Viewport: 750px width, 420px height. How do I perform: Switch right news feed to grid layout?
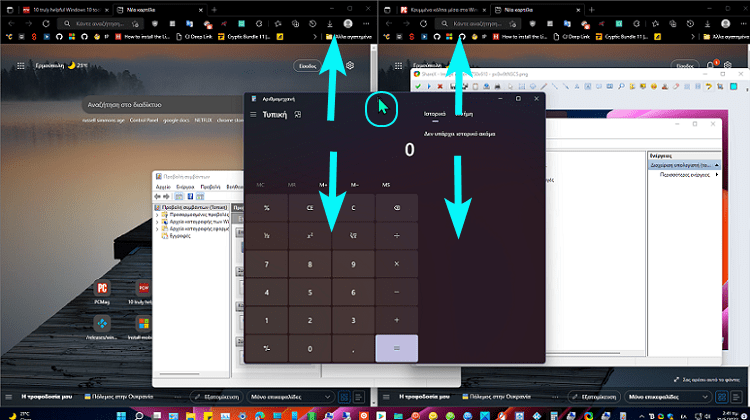(721, 397)
